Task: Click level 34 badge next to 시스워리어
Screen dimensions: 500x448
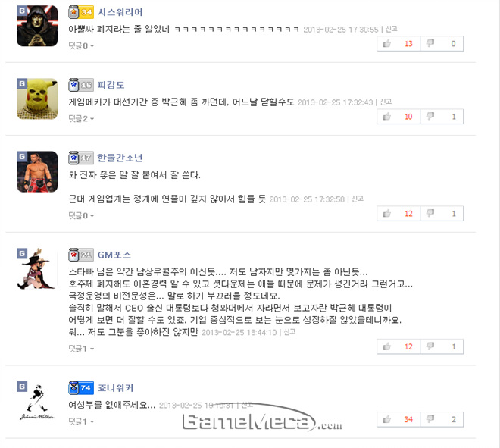Action: click(81, 12)
